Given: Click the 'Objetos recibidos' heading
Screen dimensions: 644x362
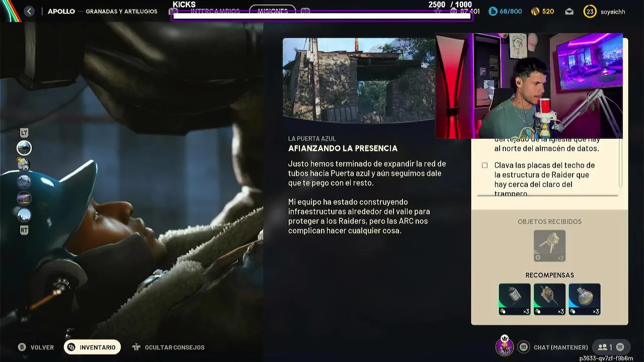Looking at the screenshot, I should point(549,221).
